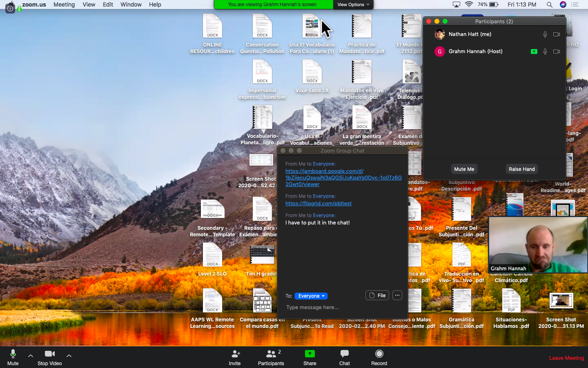This screenshot has width=588, height=368.
Task: Click the battery status icon
Action: (x=494, y=4)
